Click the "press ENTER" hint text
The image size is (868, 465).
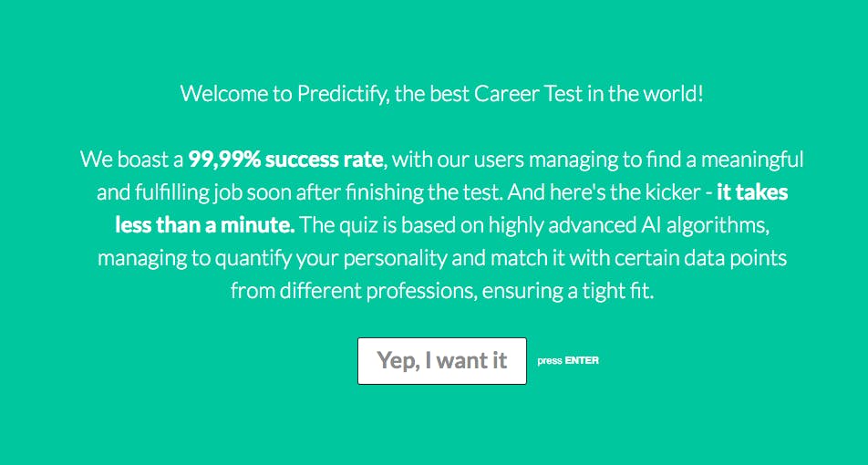click(x=568, y=361)
